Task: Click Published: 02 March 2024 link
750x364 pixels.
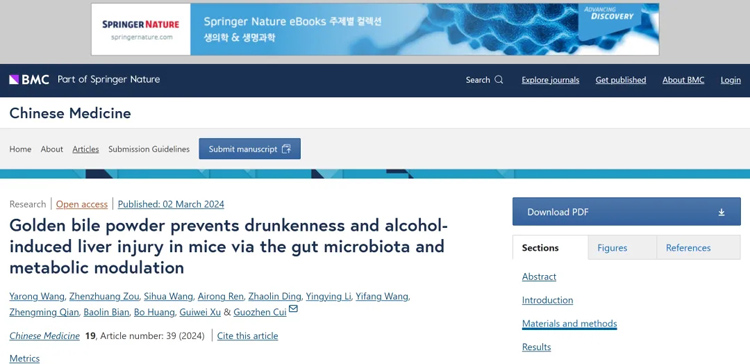Action: click(171, 204)
